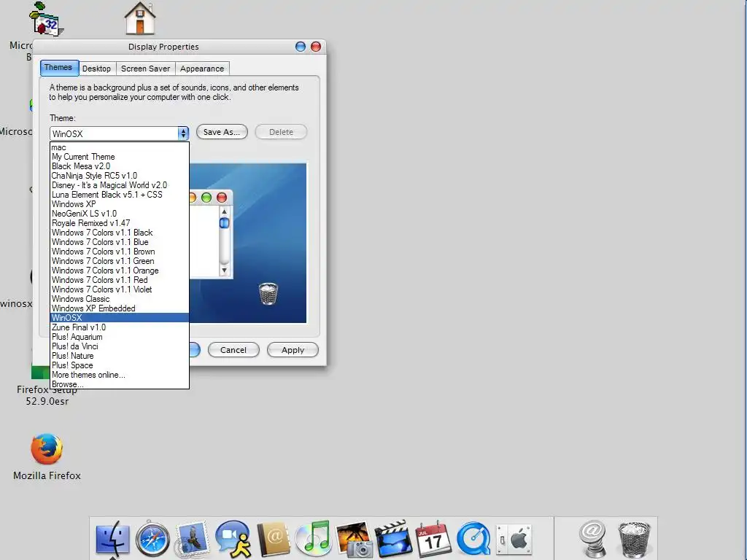The width and height of the screenshot is (747, 560).
Task: Select 'Windows 7 Colors v1.1 Orange'
Action: pyautogui.click(x=120, y=271)
